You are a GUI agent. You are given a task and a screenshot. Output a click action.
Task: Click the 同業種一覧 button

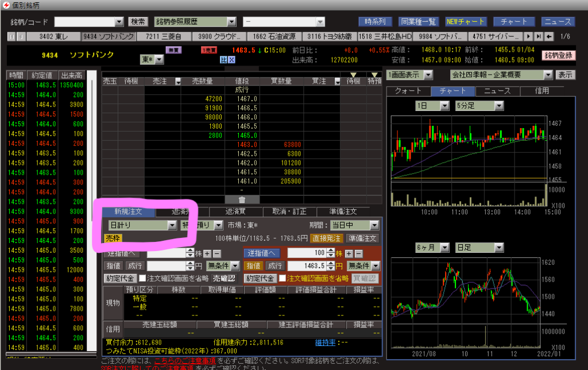point(419,22)
